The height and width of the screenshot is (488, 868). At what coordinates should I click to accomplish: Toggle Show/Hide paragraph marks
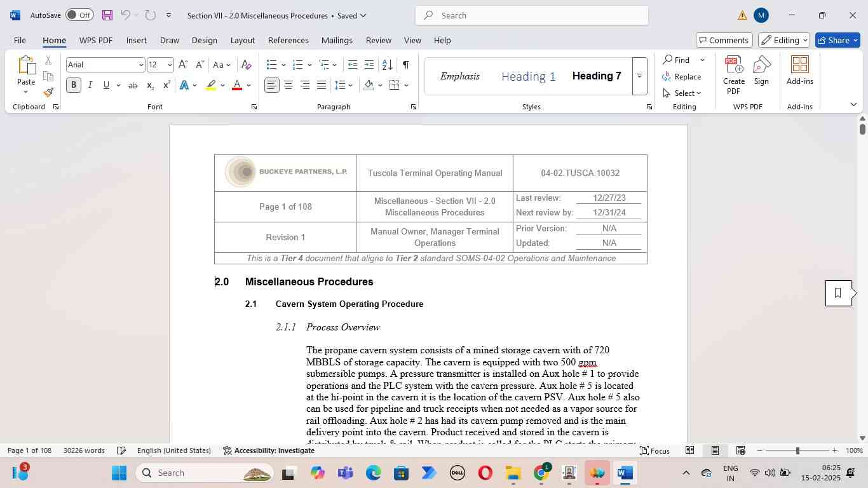click(405, 65)
